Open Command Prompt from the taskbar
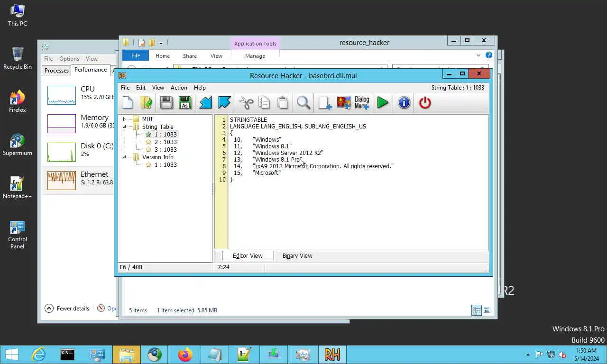 [67, 355]
